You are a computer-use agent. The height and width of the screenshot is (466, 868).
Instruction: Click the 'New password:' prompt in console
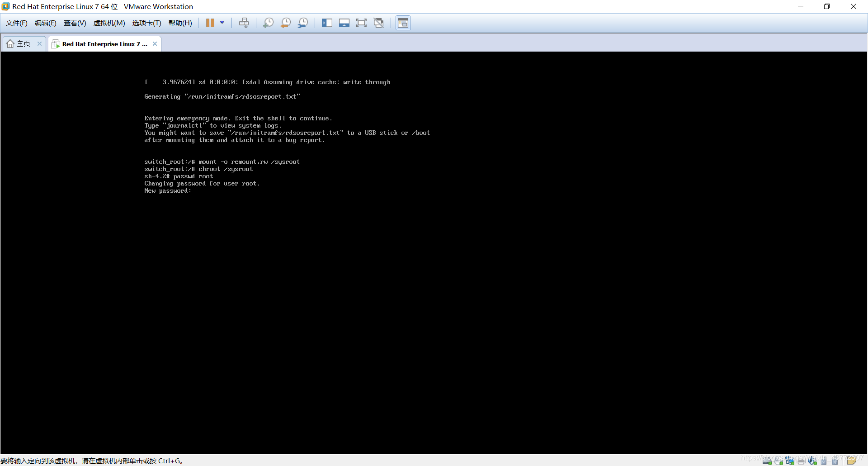pyautogui.click(x=168, y=191)
